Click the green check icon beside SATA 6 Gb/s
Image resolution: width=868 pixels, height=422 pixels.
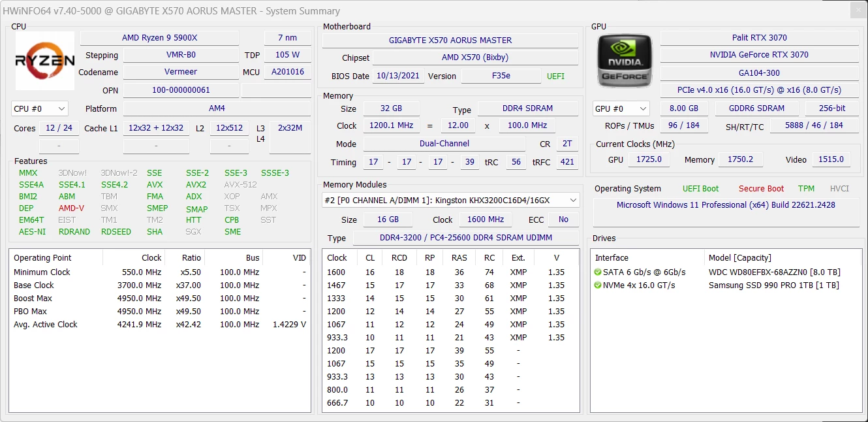(x=597, y=272)
